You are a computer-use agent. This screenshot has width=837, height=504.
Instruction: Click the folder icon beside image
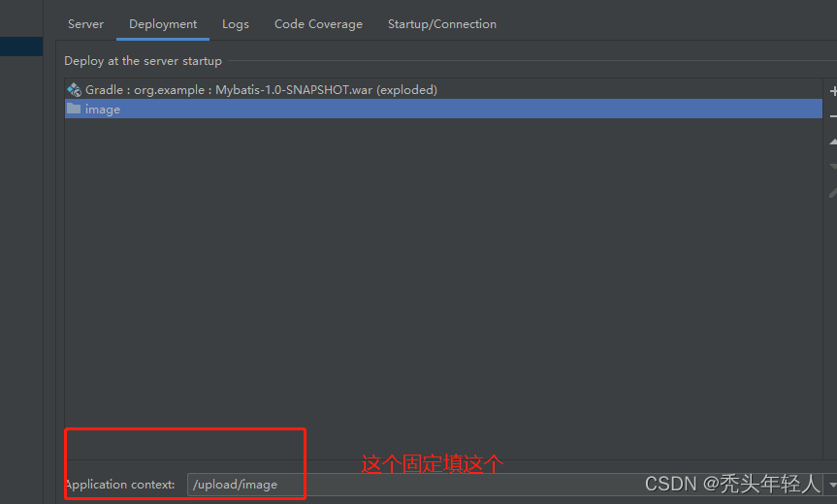(74, 109)
